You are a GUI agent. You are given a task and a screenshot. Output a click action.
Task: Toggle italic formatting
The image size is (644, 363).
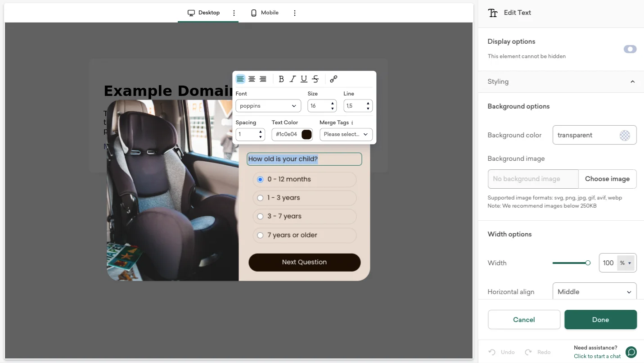pos(293,79)
